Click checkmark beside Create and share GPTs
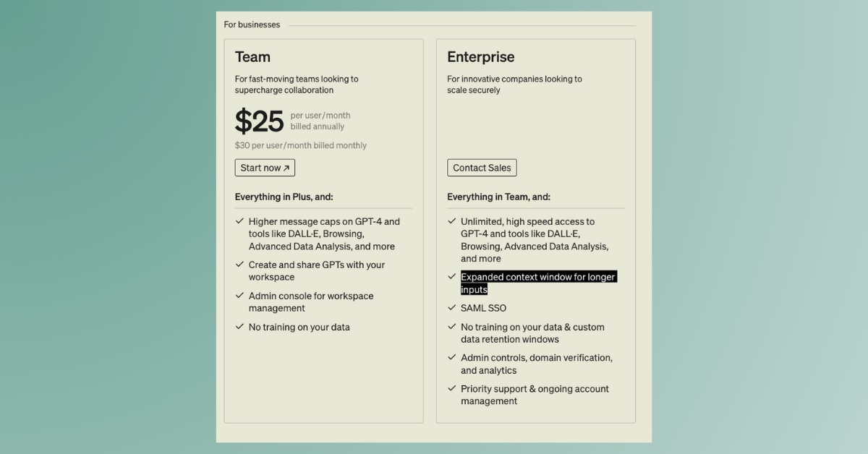Screen dimensions: 868x454 click(239, 265)
